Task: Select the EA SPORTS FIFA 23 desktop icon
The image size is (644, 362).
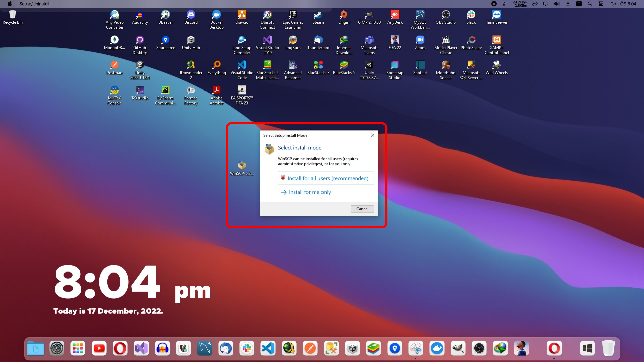Action: [x=242, y=95]
